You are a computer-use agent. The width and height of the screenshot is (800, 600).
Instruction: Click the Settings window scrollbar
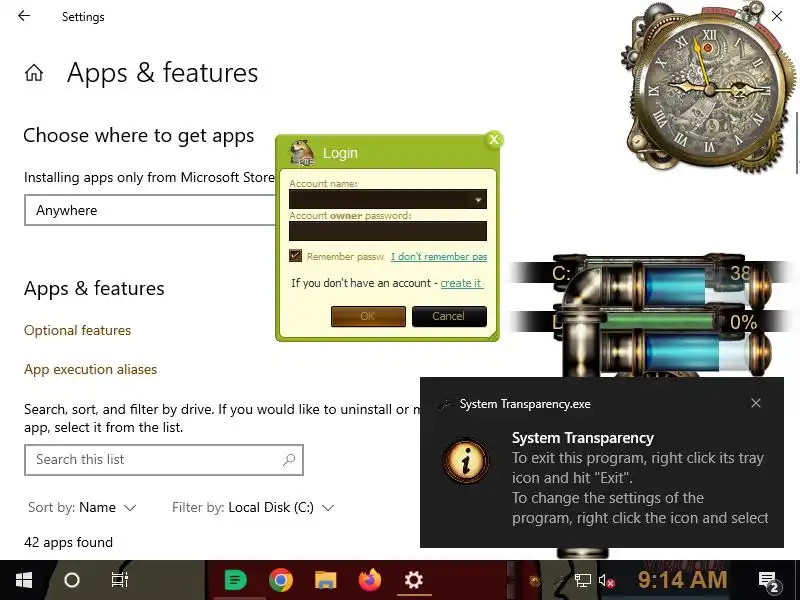click(797, 143)
